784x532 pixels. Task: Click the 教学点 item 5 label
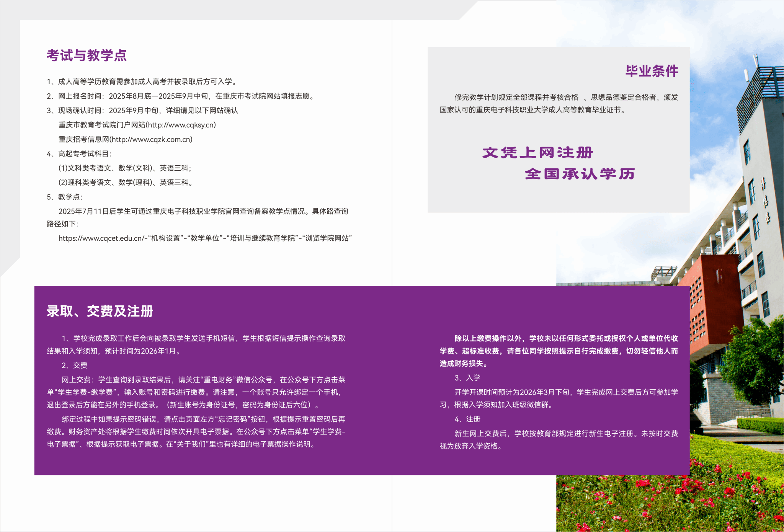point(64,197)
